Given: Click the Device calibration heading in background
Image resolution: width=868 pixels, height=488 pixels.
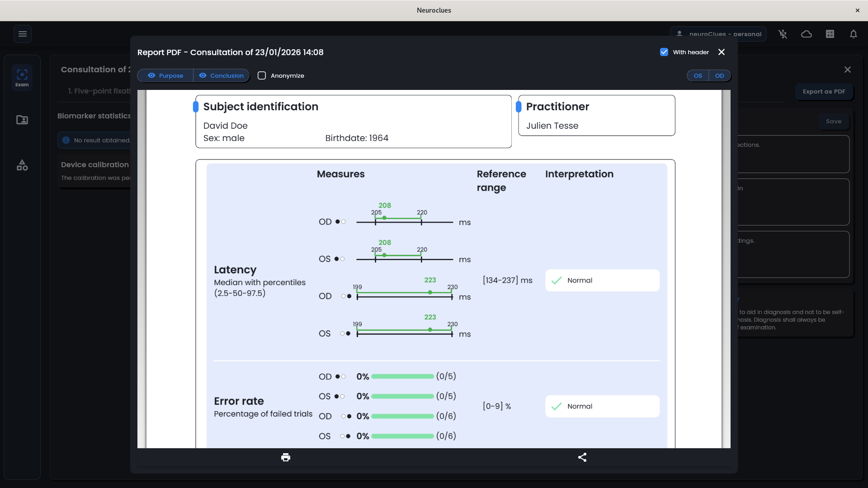Looking at the screenshot, I should click(95, 164).
